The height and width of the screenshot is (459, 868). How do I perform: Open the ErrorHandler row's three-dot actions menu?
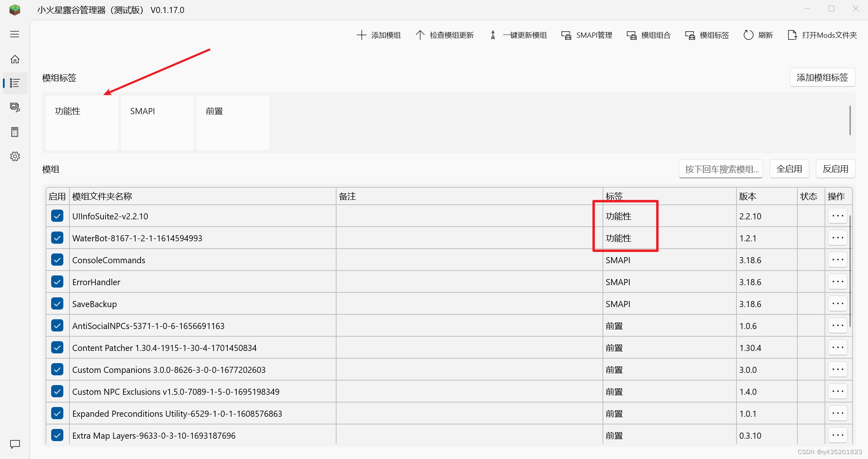point(838,282)
